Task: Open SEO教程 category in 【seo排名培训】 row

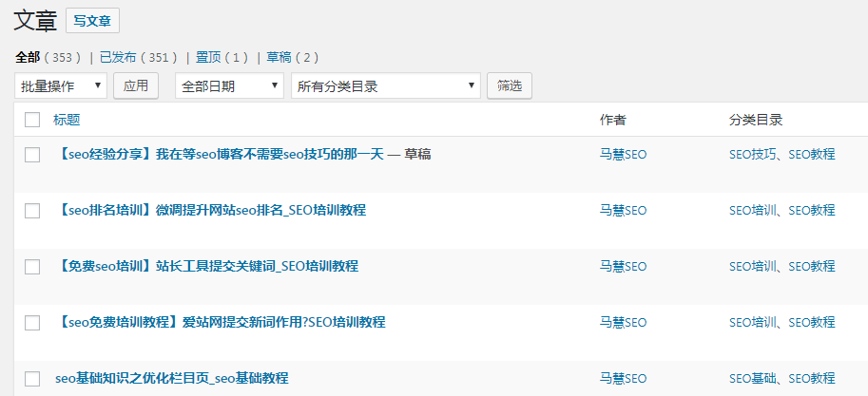Action: 812,210
